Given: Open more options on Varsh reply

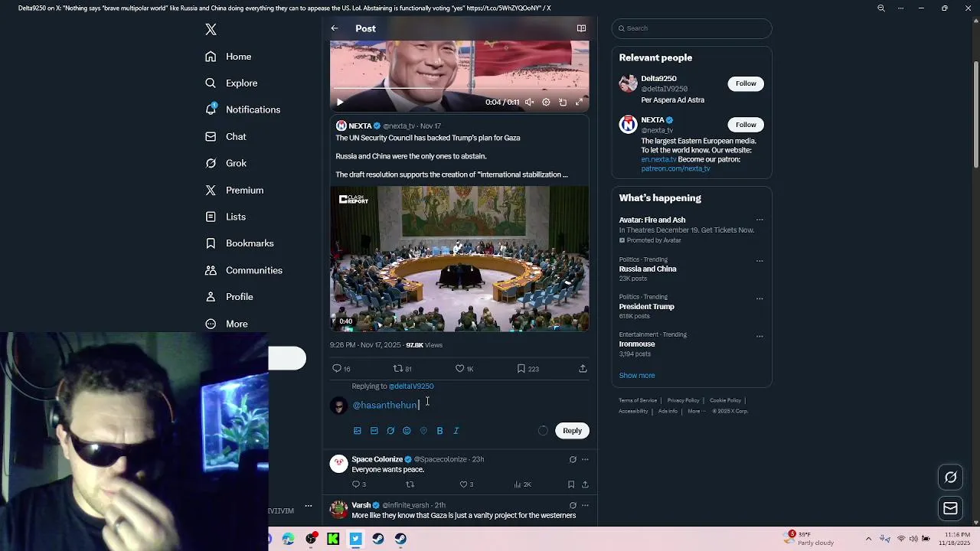Looking at the screenshot, I should (x=585, y=505).
